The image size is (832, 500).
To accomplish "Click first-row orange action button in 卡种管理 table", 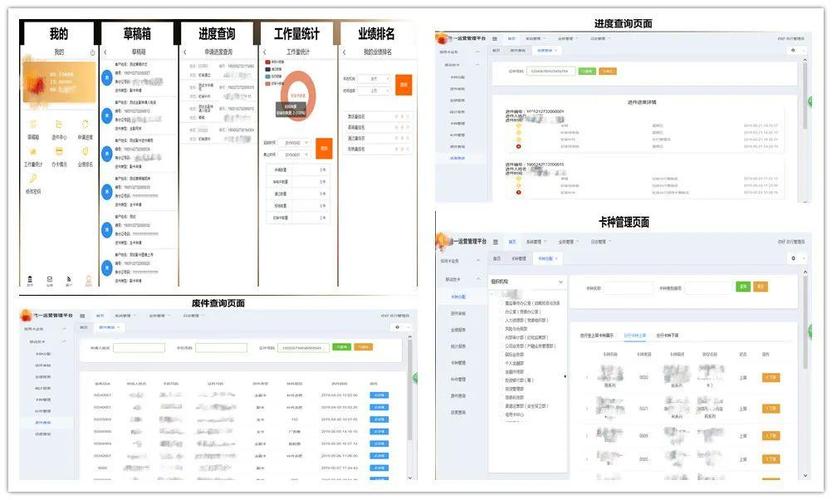I will [771, 377].
